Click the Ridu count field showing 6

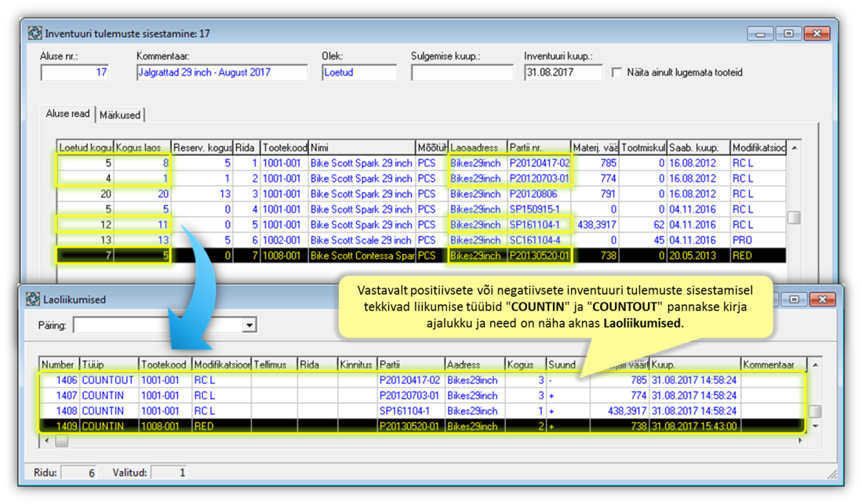(79, 473)
